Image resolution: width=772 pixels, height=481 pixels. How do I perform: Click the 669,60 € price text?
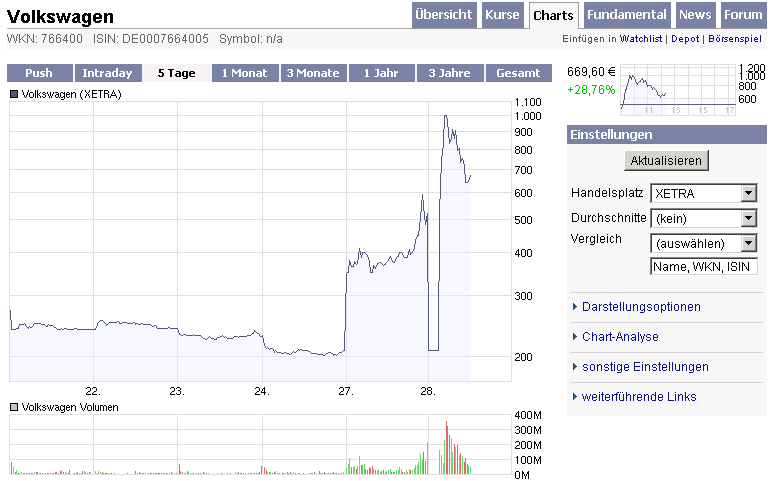(591, 72)
